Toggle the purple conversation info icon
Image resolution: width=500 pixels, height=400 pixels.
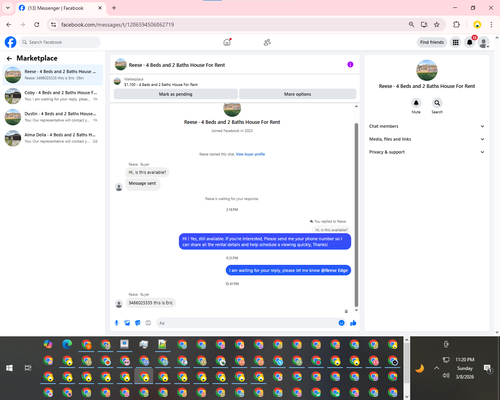pyautogui.click(x=350, y=65)
